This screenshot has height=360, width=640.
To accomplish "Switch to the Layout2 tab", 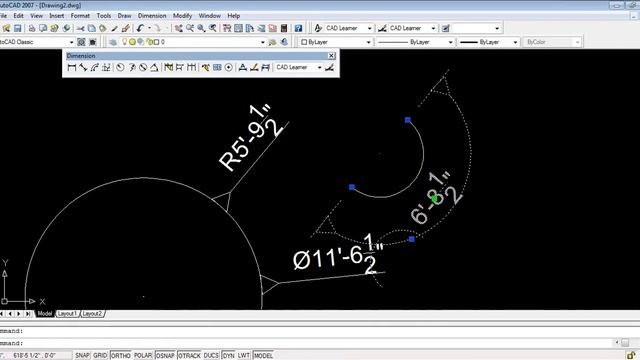I will (92, 313).
